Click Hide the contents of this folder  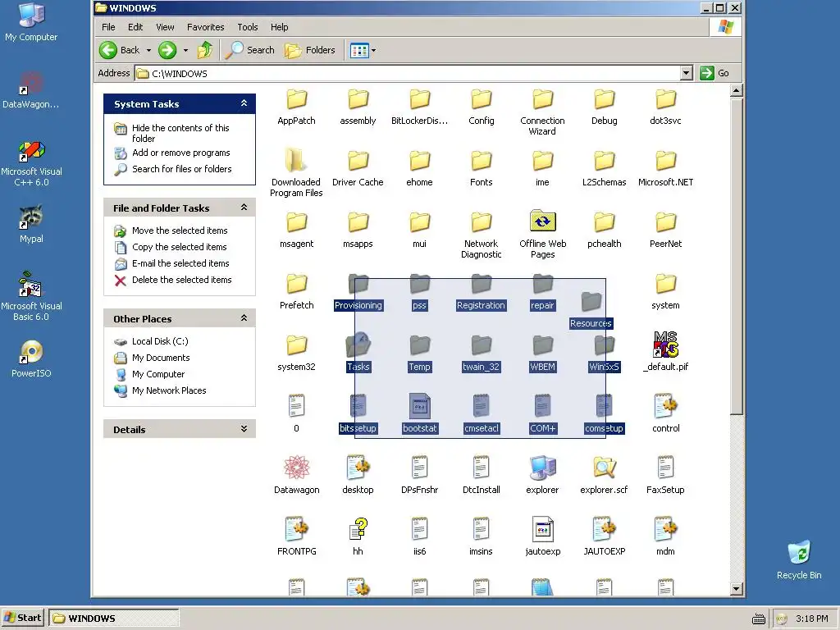pos(180,134)
